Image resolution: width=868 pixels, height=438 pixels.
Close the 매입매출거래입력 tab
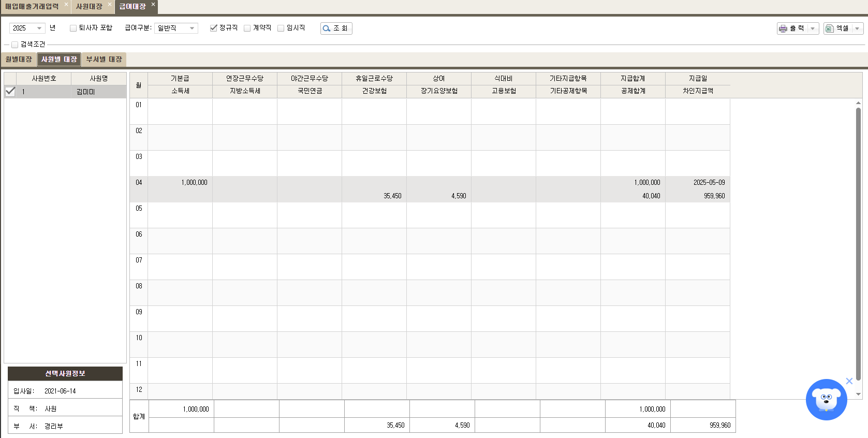click(66, 5)
